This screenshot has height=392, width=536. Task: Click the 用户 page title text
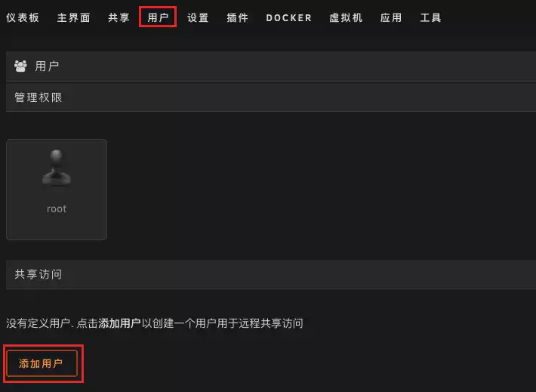pyautogui.click(x=47, y=66)
